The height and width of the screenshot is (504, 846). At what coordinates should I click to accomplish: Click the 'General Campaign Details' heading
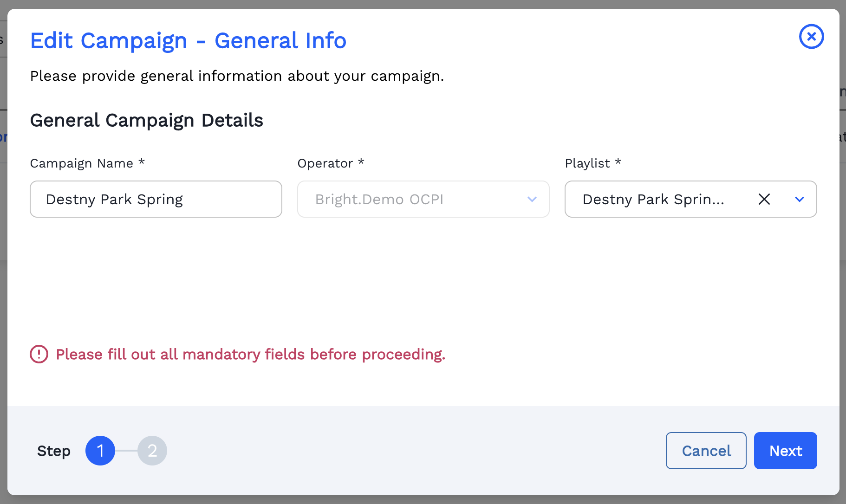[146, 120]
